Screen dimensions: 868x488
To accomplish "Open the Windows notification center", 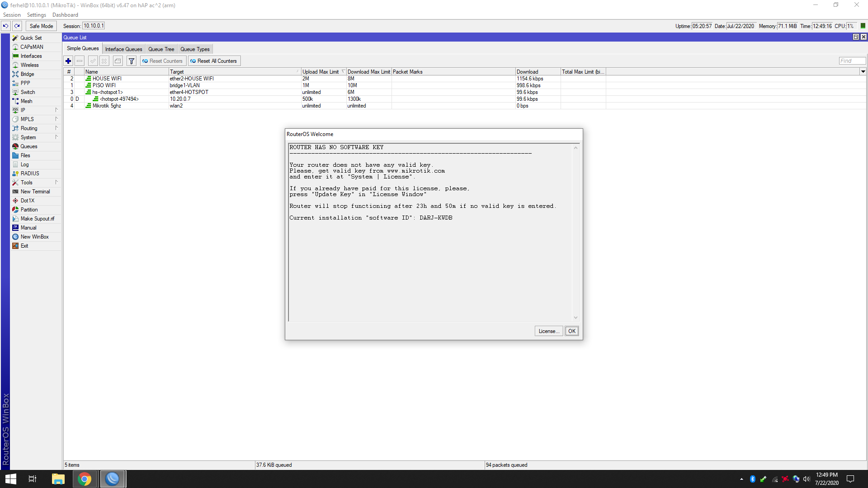I will pos(850,479).
